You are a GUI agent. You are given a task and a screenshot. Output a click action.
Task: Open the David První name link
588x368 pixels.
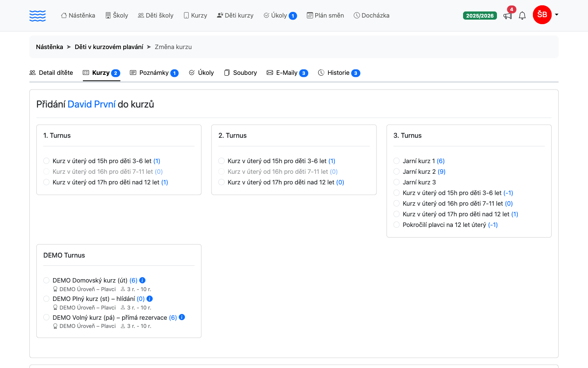tap(91, 104)
